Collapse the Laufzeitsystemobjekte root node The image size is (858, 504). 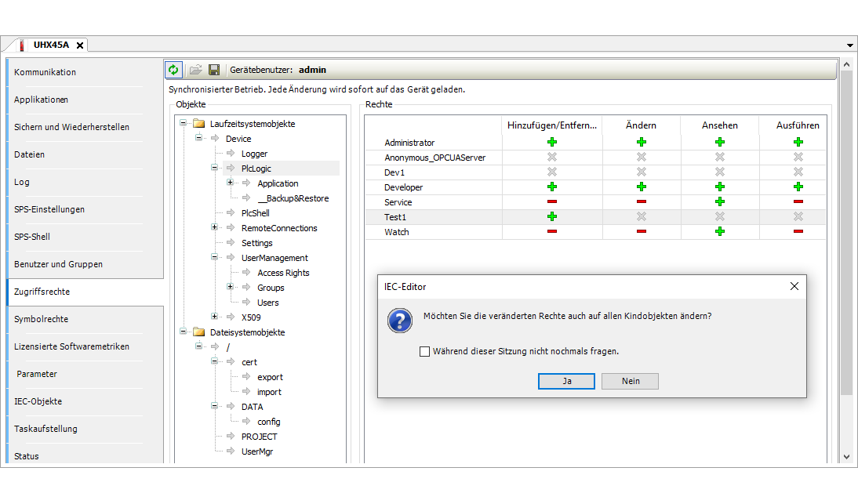184,124
